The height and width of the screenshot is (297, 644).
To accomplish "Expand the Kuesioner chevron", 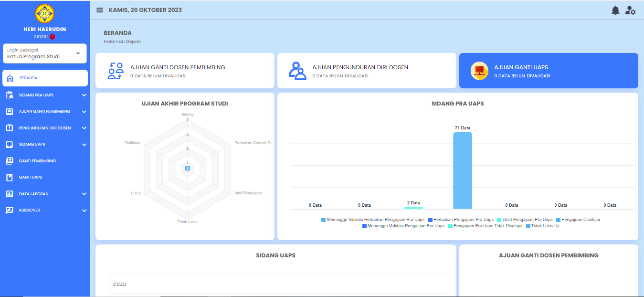I will (84, 210).
